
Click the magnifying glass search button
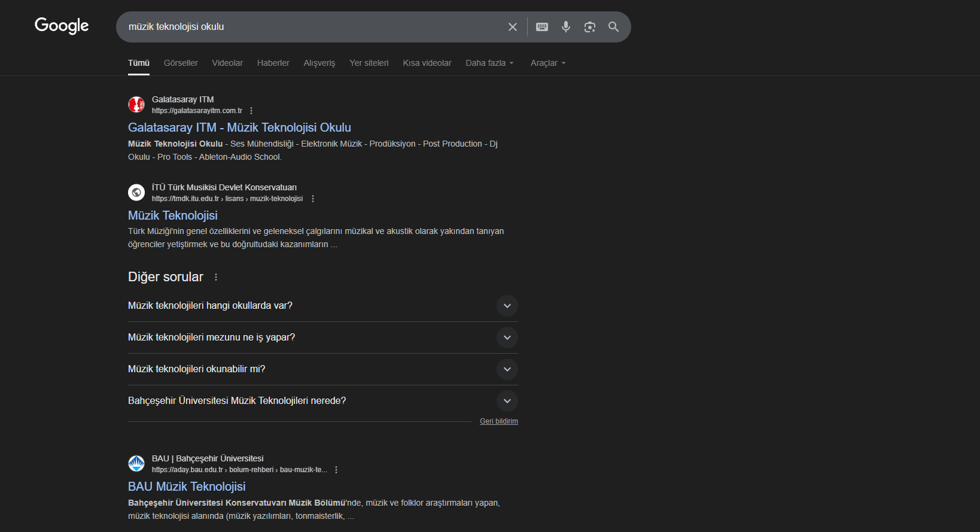coord(613,27)
